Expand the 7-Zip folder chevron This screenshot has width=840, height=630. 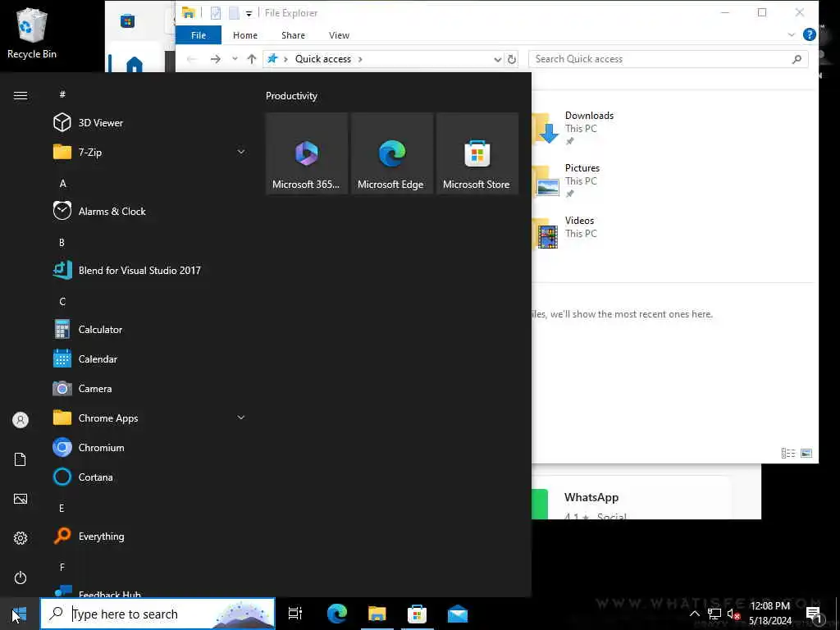point(241,152)
